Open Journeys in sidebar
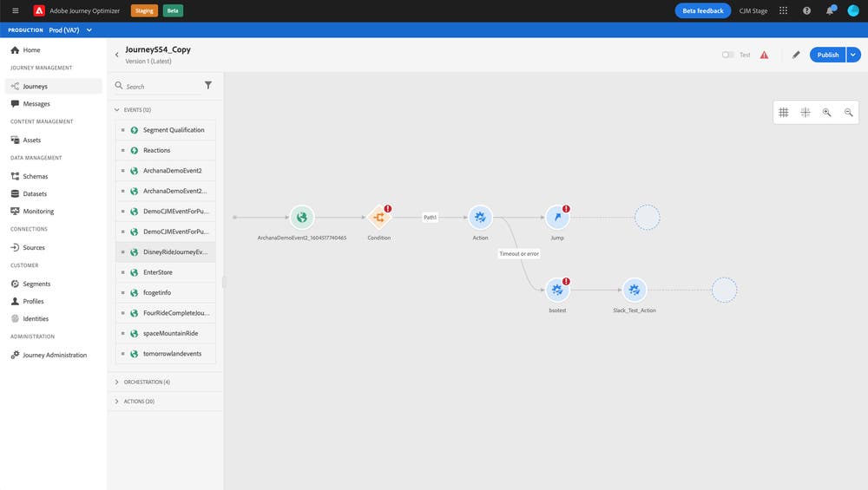This screenshot has width=868, height=490. click(53, 86)
